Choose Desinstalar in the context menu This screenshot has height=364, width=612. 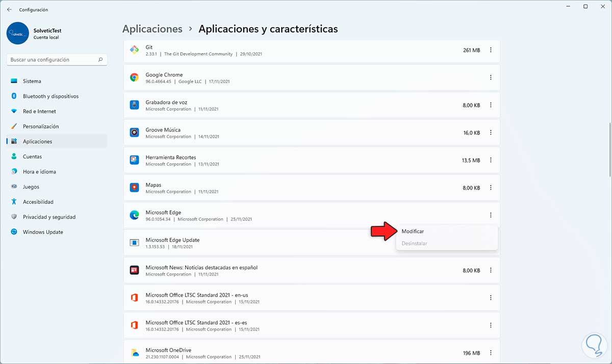(x=447, y=243)
